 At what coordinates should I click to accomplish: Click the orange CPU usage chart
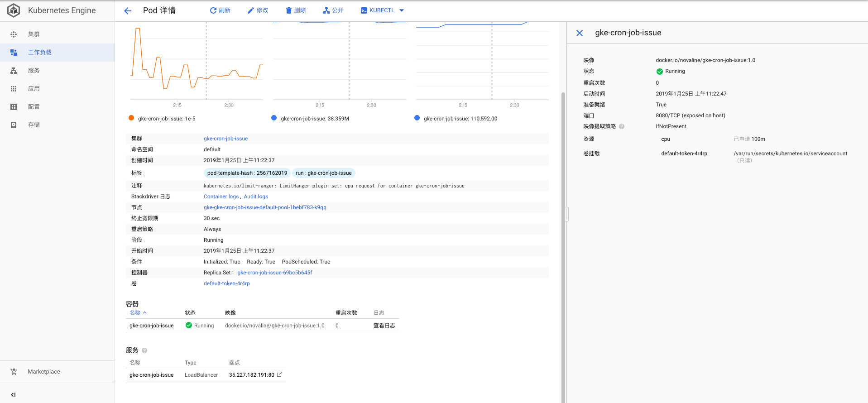(197, 61)
